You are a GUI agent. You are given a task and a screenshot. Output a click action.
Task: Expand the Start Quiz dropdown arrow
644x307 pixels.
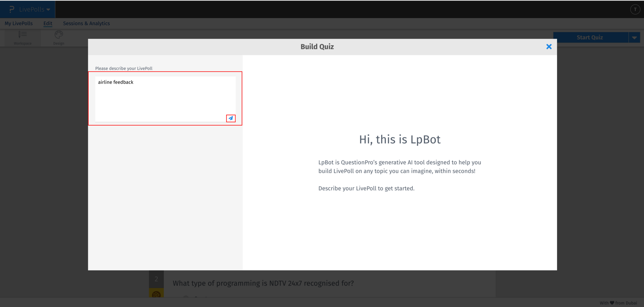click(634, 38)
